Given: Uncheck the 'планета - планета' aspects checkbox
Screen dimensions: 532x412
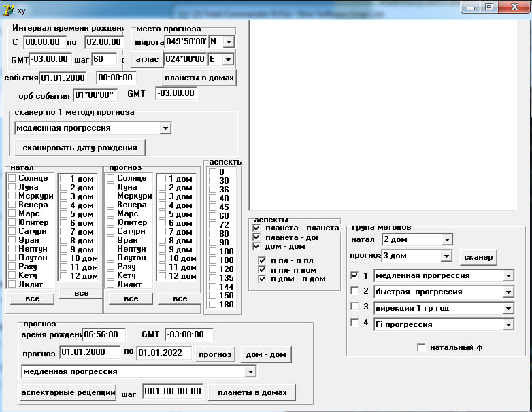Looking at the screenshot, I should click(256, 228).
